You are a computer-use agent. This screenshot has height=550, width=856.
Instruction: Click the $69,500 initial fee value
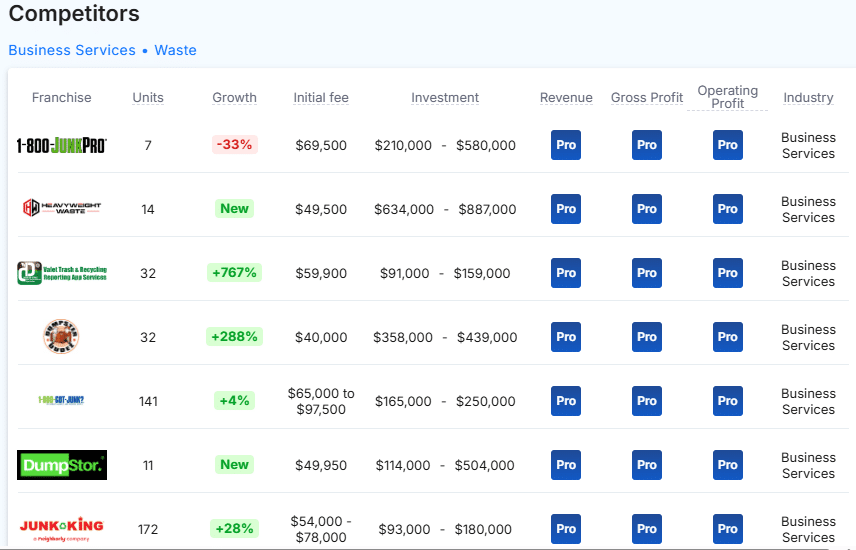coord(321,145)
